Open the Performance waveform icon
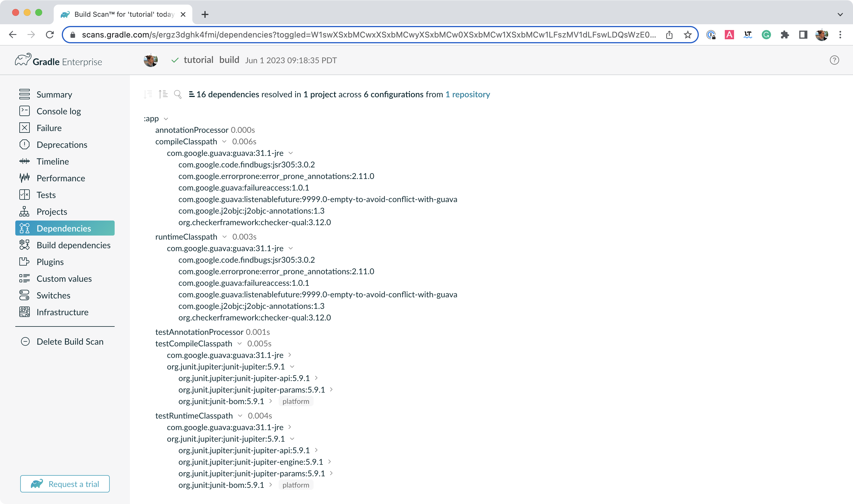The width and height of the screenshot is (853, 504). click(x=24, y=178)
